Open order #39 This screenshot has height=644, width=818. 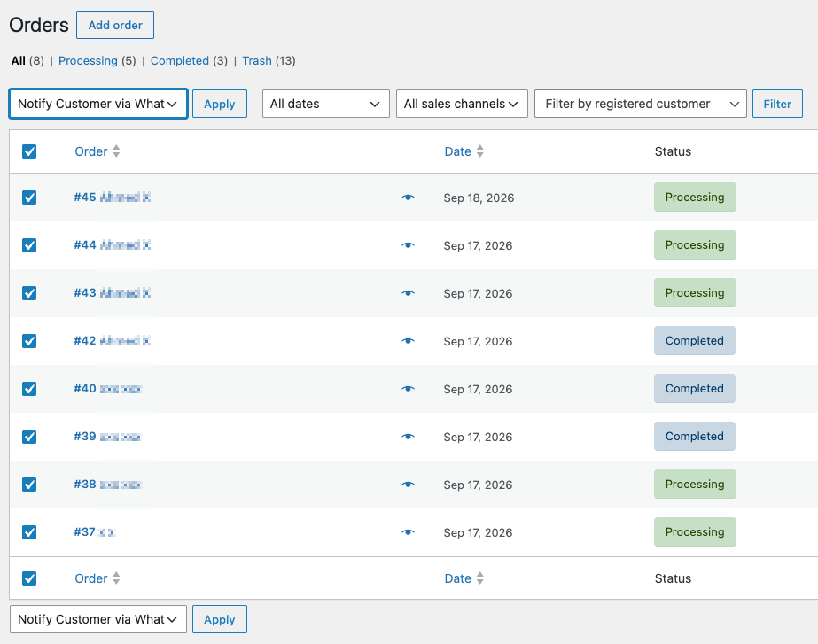(x=108, y=437)
